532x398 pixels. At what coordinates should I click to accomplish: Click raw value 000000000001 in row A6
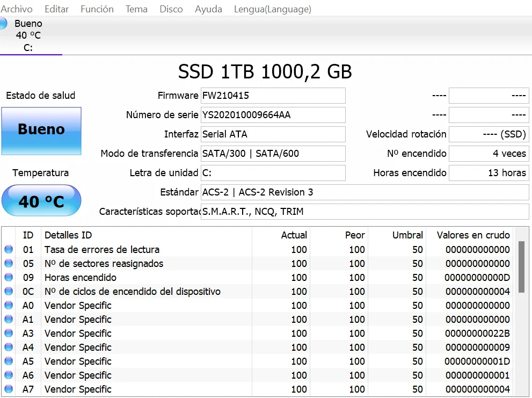[478, 375]
